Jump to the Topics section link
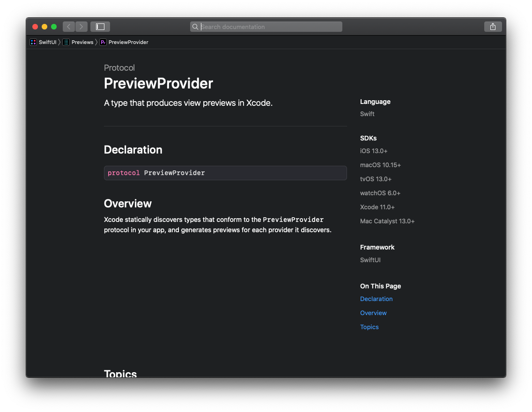The image size is (532, 412). click(x=369, y=327)
